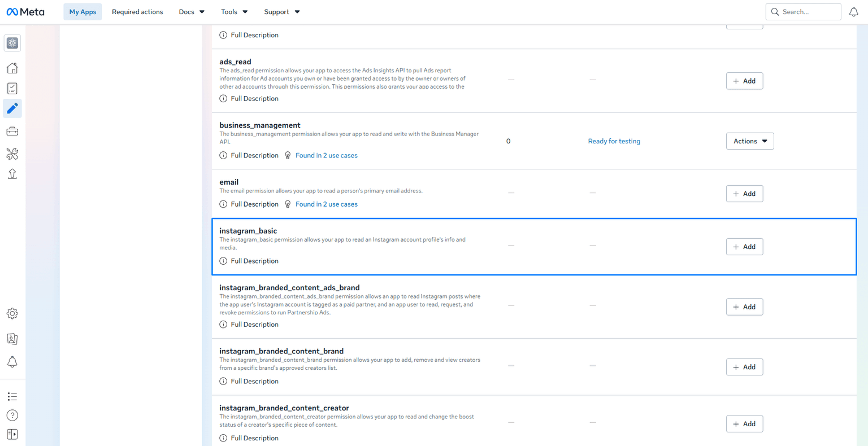Switch to My Apps tab
This screenshot has width=868, height=446.
(x=83, y=12)
